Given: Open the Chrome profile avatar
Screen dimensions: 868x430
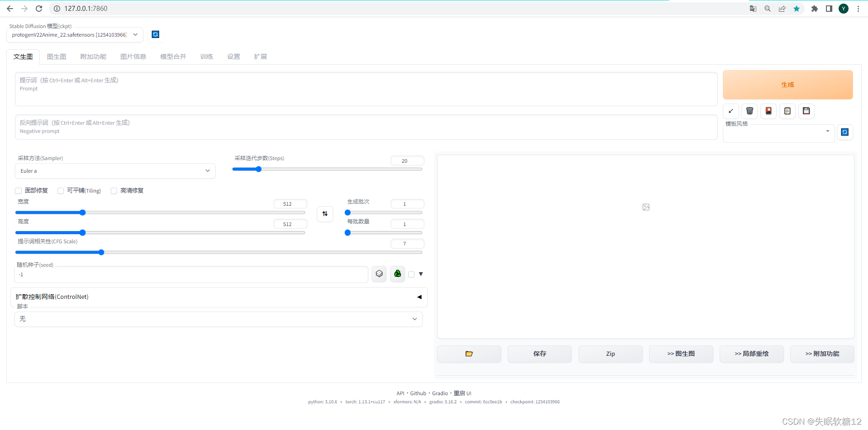Looking at the screenshot, I should [x=844, y=9].
